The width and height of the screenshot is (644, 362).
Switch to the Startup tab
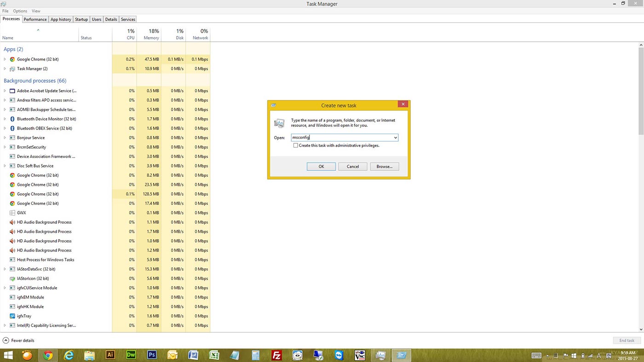coord(81,19)
